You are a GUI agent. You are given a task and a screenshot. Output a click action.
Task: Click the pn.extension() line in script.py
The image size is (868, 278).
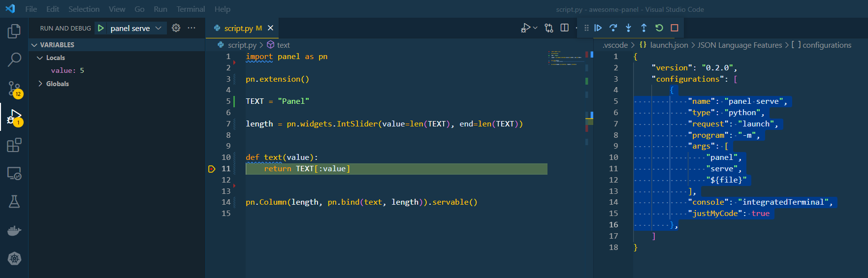point(277,79)
